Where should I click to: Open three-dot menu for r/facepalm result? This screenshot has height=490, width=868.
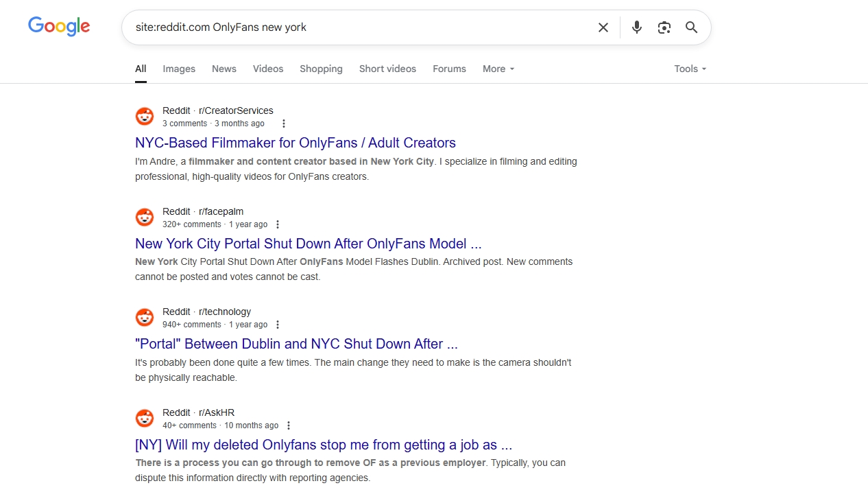[278, 224]
